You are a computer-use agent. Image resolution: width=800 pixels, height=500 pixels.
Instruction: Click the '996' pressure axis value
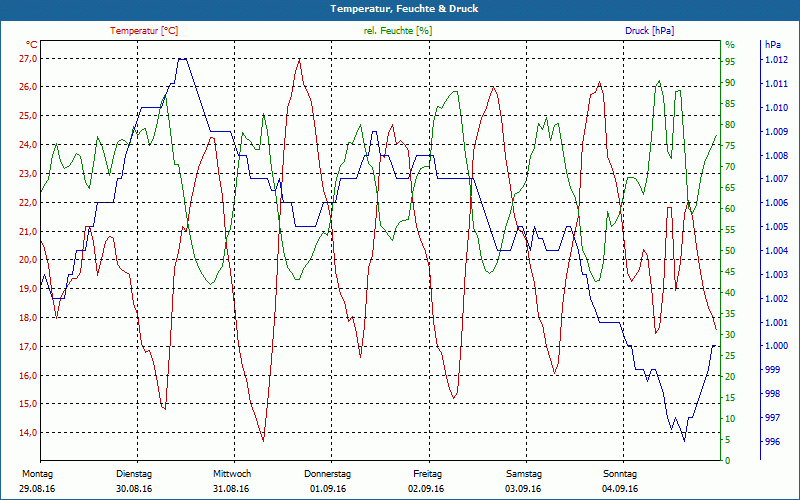pos(773,441)
